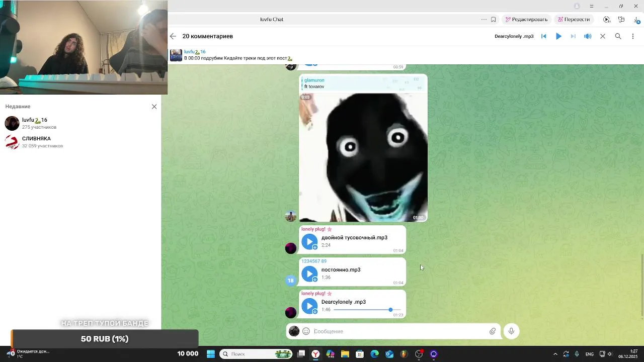Seek on the Dearcylonely .mp3 progress slider
Screen dimensions: 644x362
(367, 310)
